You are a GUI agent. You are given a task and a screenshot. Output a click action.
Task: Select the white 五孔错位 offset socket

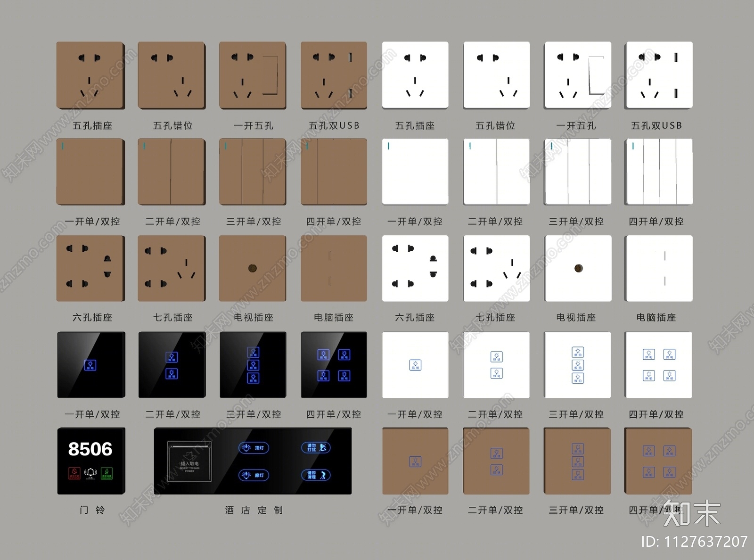[497, 75]
